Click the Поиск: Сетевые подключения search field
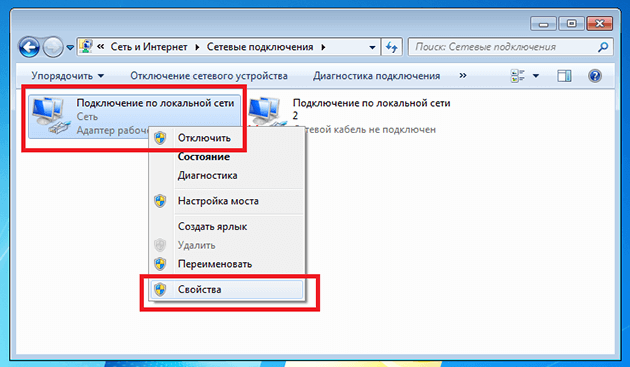 505,47
